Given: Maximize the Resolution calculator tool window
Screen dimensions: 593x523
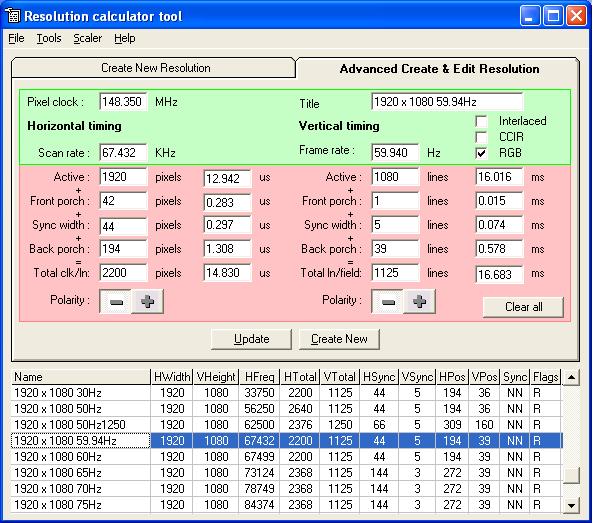Looking at the screenshot, I should point(553,16).
